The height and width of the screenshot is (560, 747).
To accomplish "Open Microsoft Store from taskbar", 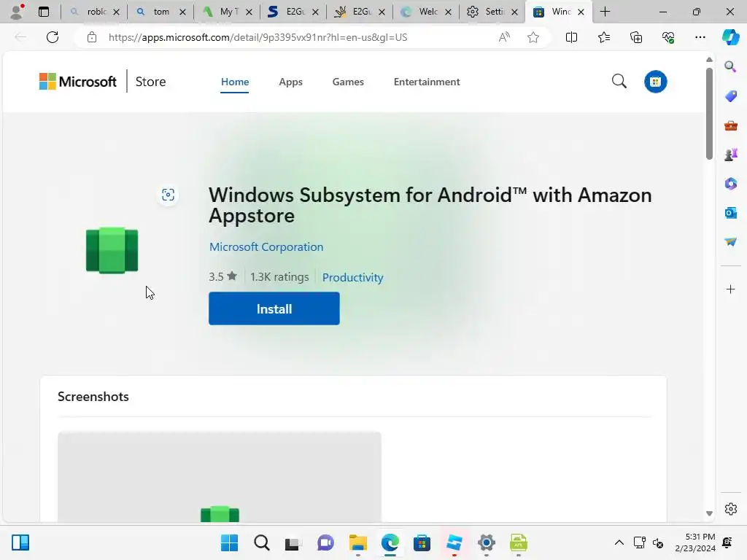I will point(422,542).
